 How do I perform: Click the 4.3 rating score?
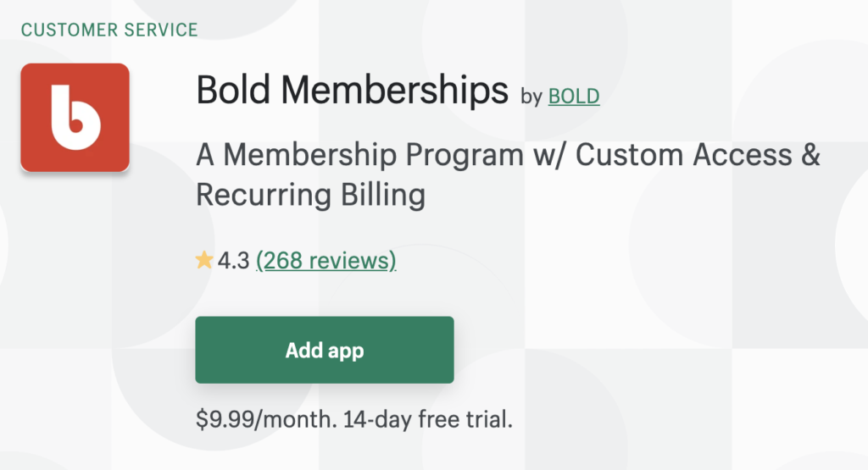click(233, 261)
